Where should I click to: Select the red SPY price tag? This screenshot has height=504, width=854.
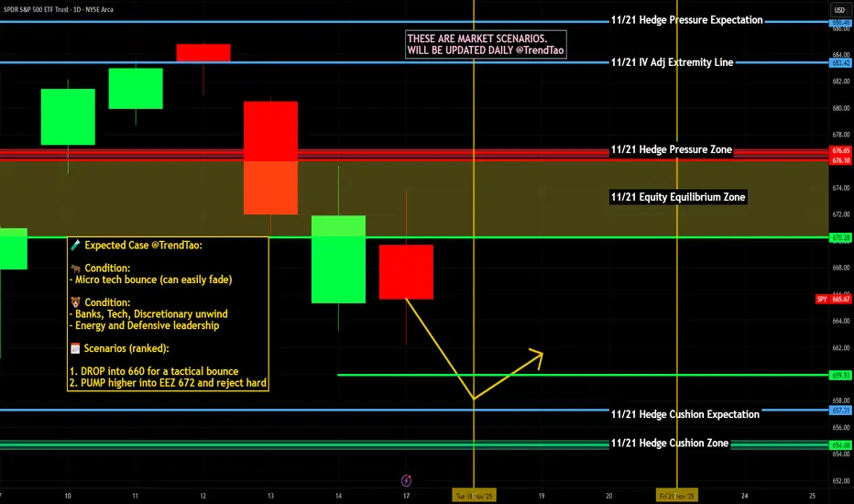tap(822, 299)
